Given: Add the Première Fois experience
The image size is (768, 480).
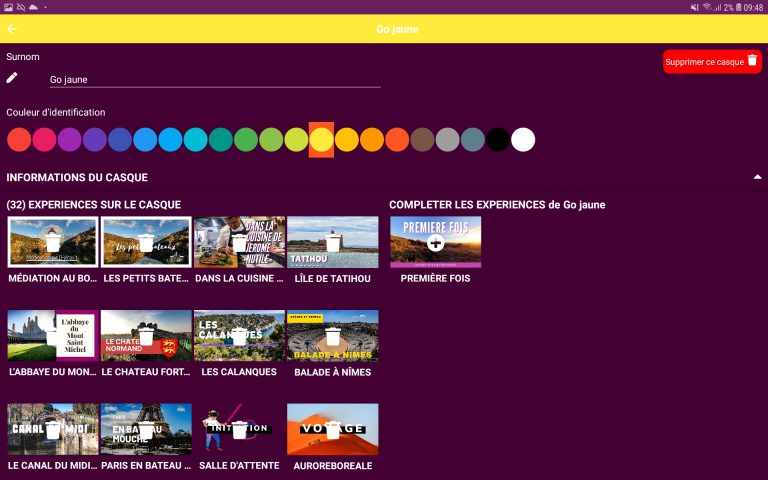Looking at the screenshot, I should tap(435, 243).
